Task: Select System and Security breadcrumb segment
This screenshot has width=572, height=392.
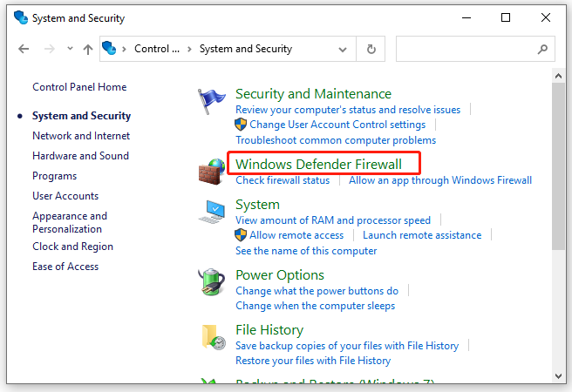Action: click(246, 49)
